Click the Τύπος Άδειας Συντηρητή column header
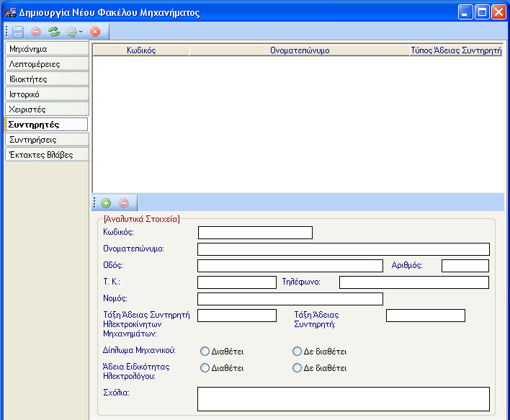This screenshot has width=510, height=420. click(x=456, y=50)
